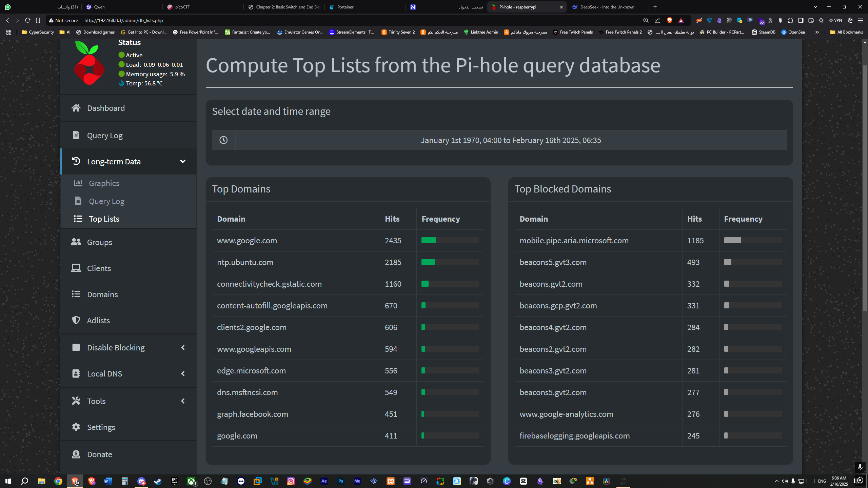The image size is (868, 488).
Task: Click the Adlists shield icon
Action: pos(76,320)
